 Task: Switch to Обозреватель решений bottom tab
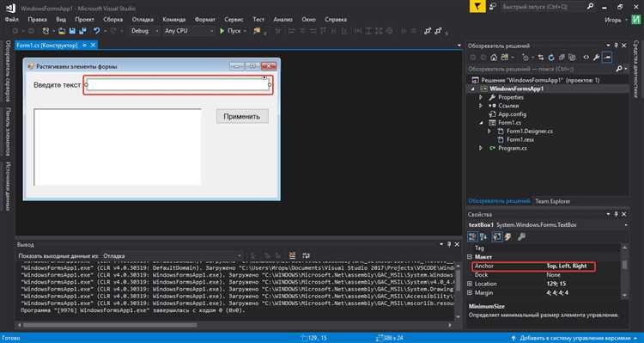[x=499, y=201]
